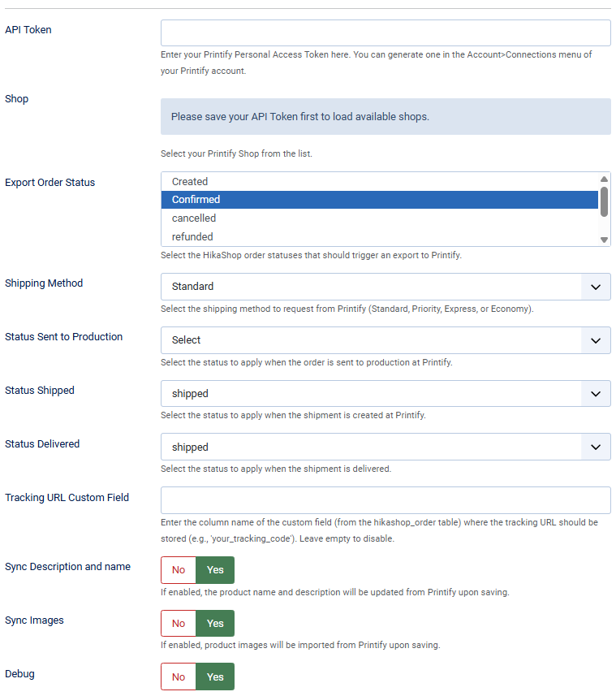Disable Sync Images with No
Screen dimensions: 616x696
click(x=179, y=624)
